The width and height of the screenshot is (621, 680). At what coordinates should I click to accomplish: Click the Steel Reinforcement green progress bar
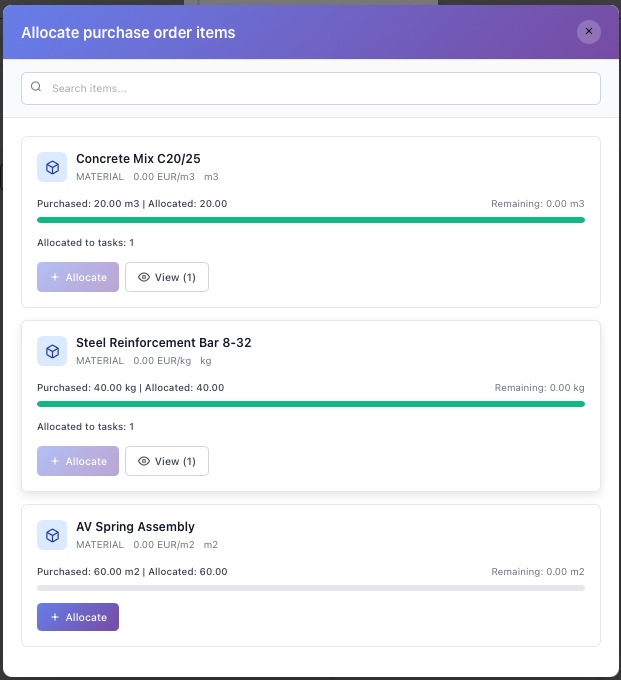point(310,404)
